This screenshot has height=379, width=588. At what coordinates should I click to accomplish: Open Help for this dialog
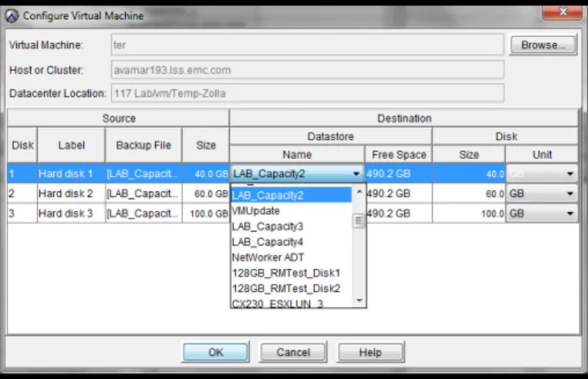[x=370, y=352]
